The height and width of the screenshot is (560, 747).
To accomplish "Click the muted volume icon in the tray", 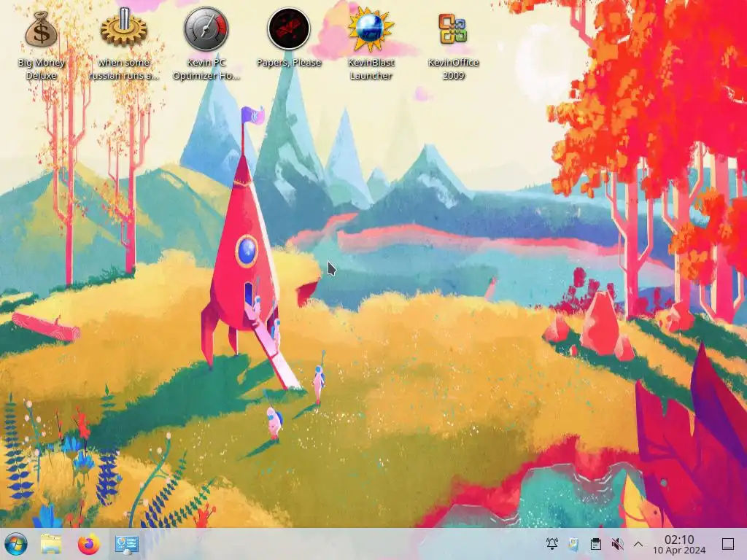I will point(617,544).
